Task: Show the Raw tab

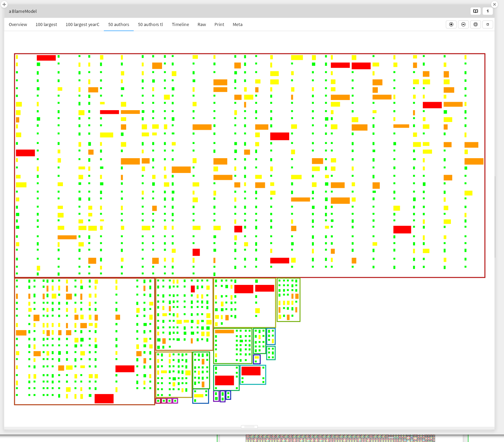Action: pyautogui.click(x=202, y=25)
